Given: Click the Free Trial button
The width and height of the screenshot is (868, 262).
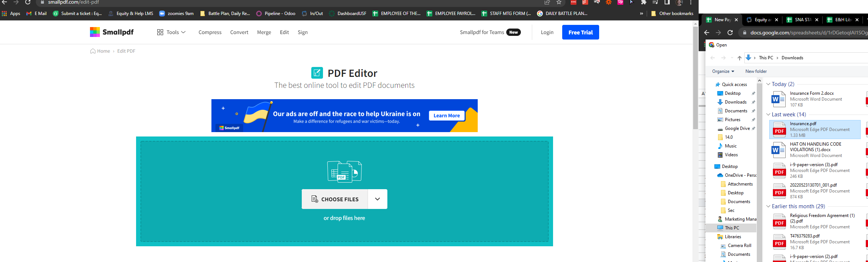Looking at the screenshot, I should [580, 32].
